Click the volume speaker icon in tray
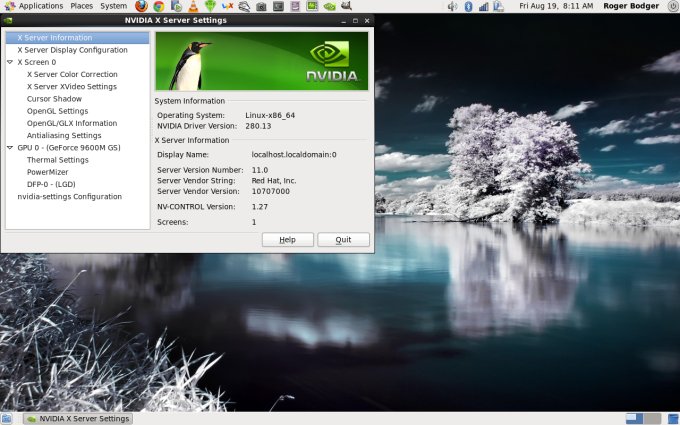Image resolution: width=680 pixels, height=425 pixels. (452, 6)
